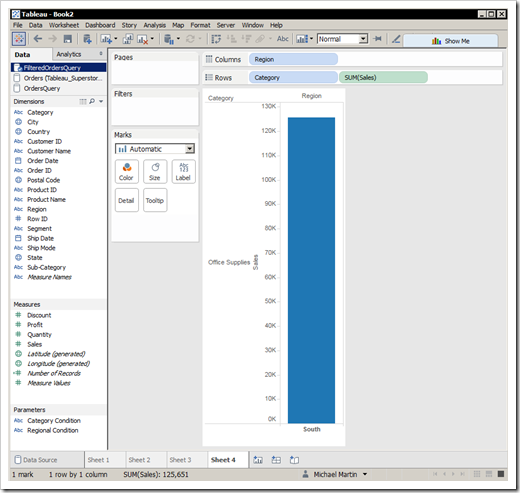This screenshot has height=493, width=520.
Task: Select the FilteredOrdersQuery data source
Action: pyautogui.click(x=59, y=68)
